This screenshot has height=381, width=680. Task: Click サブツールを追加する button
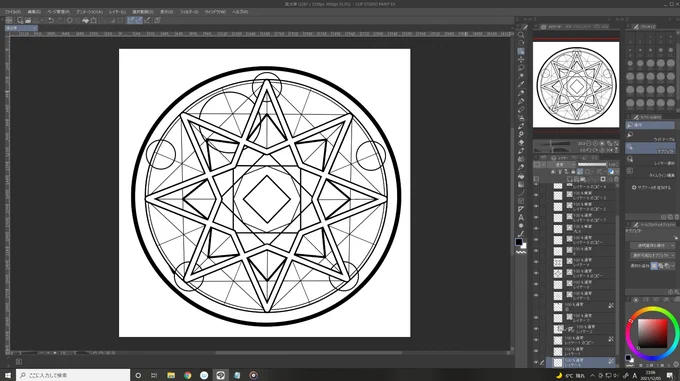651,188
